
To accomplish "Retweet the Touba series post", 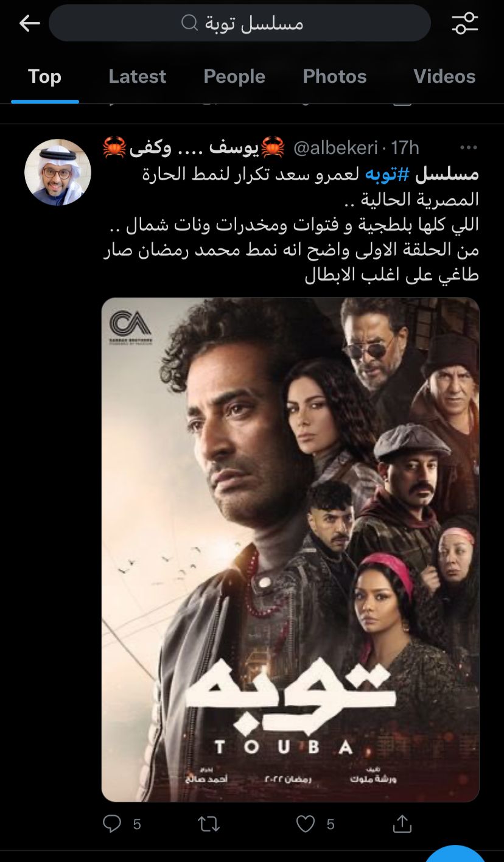I will pos(209,824).
